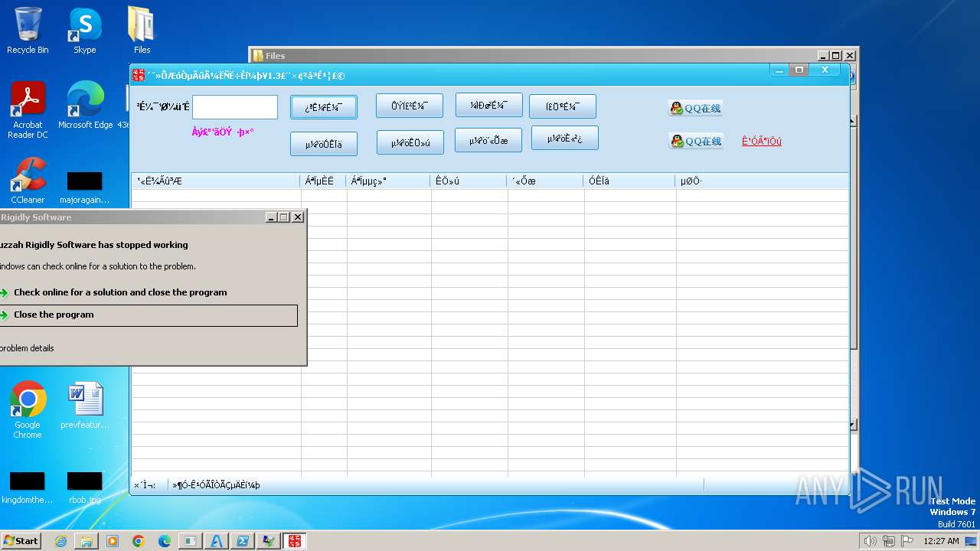Click the µ¼³öÓÊÏä export button
The height and width of the screenshot is (551, 980).
point(324,144)
